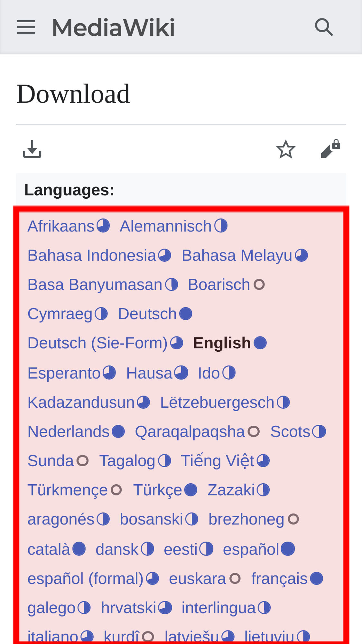Select the español (formal) link
362x644 pixels.
click(85, 579)
